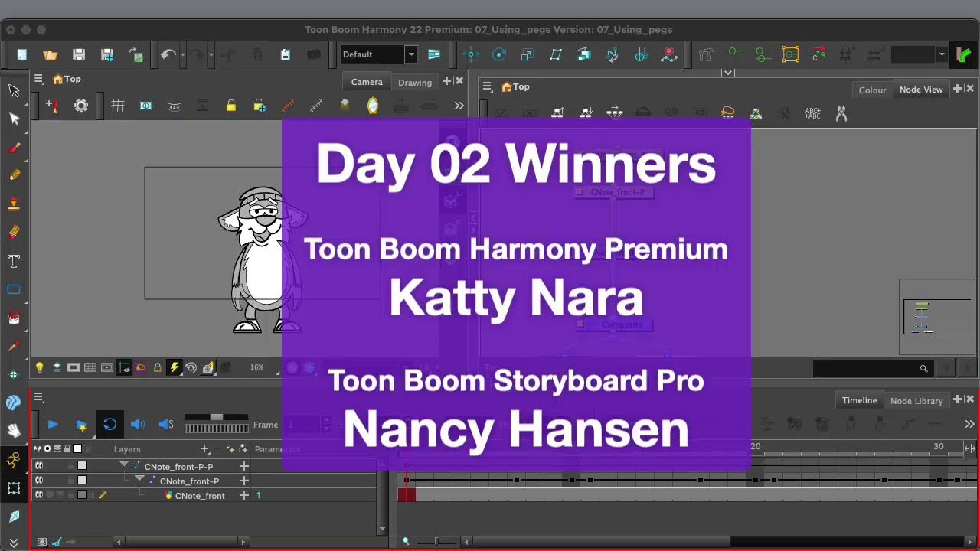Save the scene with the floppy icon
Image resolution: width=980 pixels, height=551 pixels.
(79, 54)
